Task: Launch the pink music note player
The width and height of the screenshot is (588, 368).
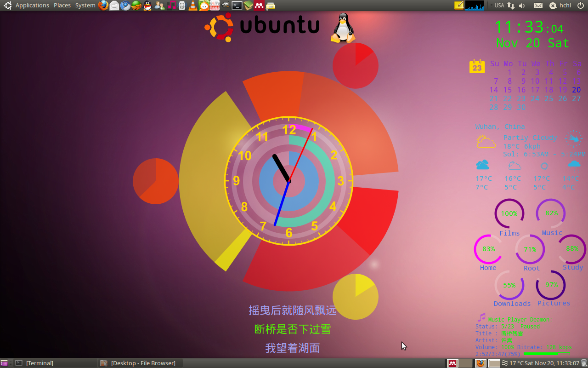Action: click(x=171, y=6)
